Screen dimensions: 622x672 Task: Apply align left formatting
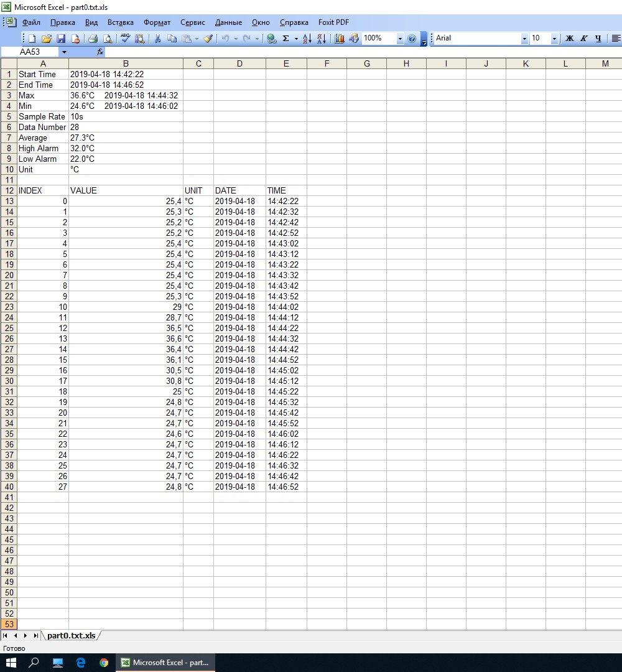pyautogui.click(x=616, y=39)
